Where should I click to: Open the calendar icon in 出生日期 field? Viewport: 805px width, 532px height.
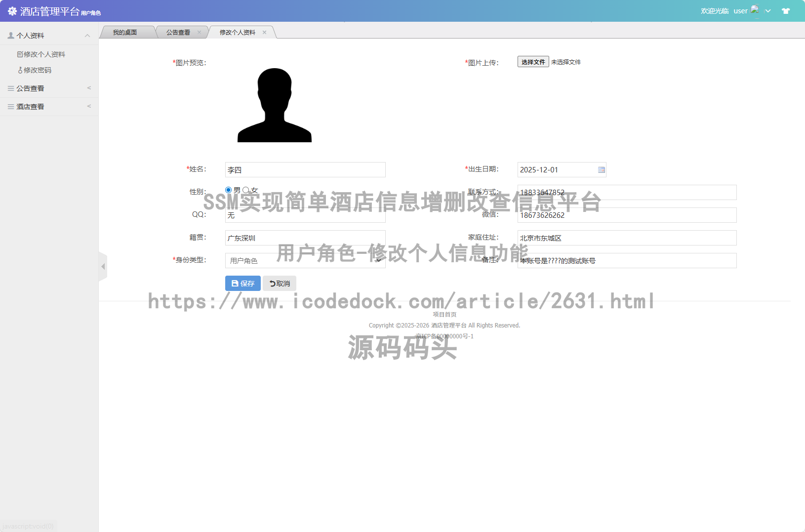point(602,169)
